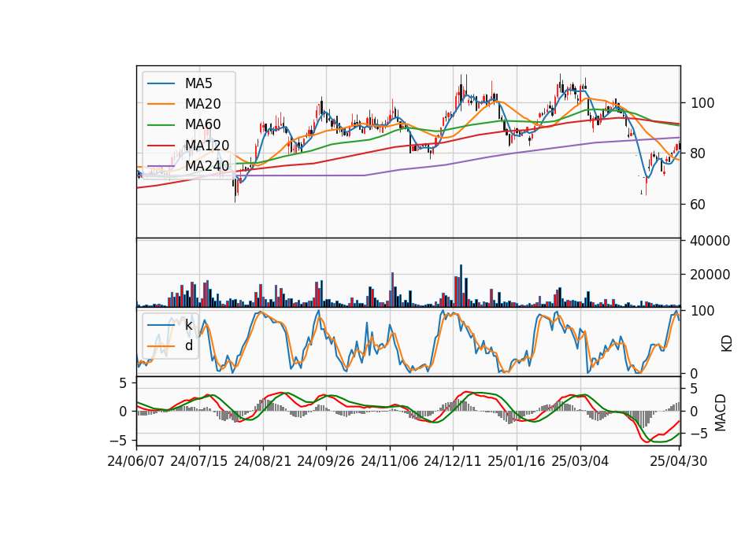Click the MA60 legend label
The image size is (756, 543).
(202, 124)
